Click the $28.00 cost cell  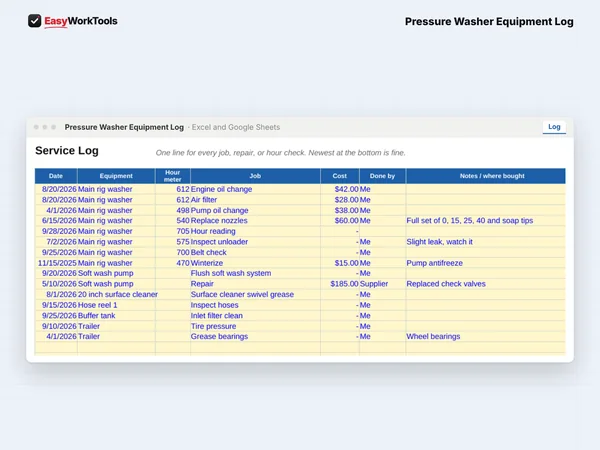tap(340, 200)
